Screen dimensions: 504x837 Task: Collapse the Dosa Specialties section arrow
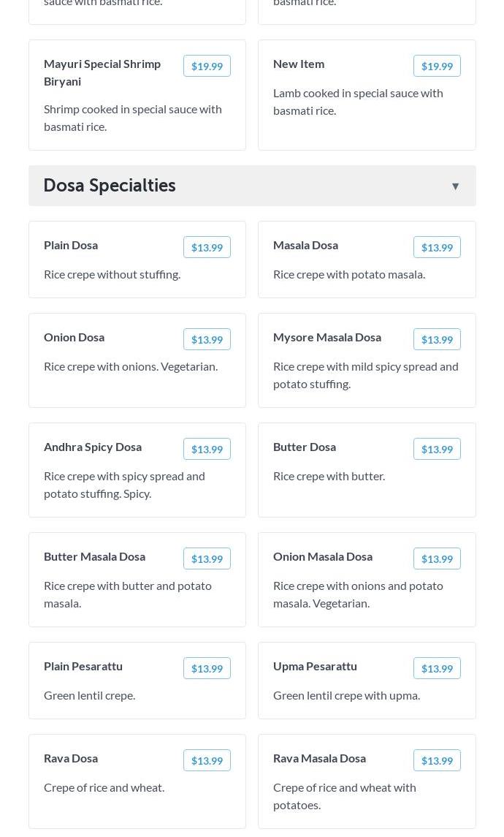455,186
